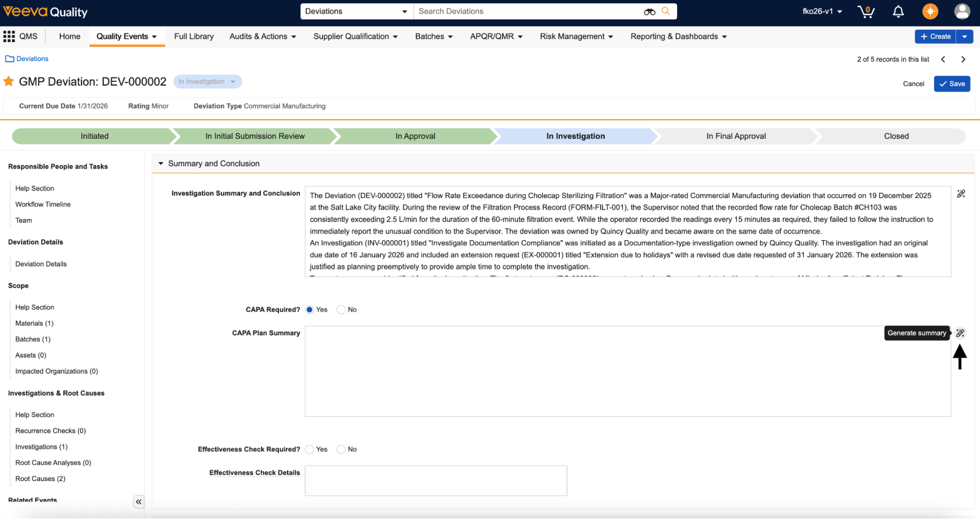Open the Risk Management menu
The width and height of the screenshot is (980, 519).
click(576, 36)
